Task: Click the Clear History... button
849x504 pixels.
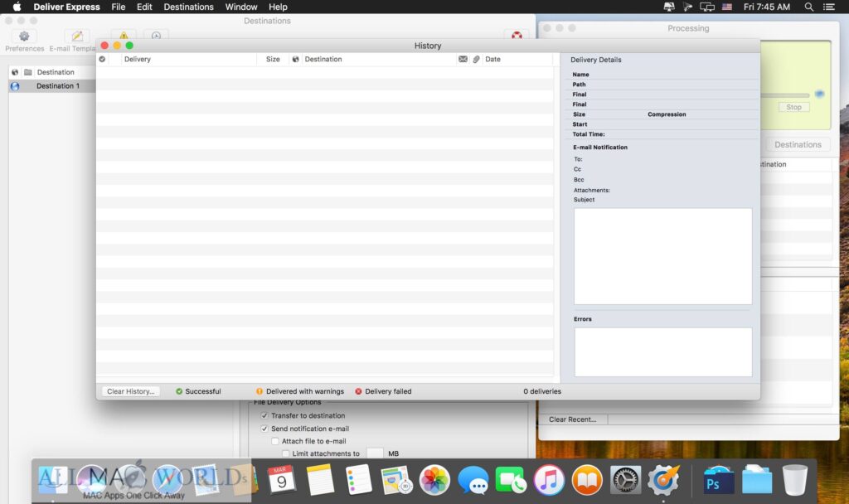Action: (130, 391)
